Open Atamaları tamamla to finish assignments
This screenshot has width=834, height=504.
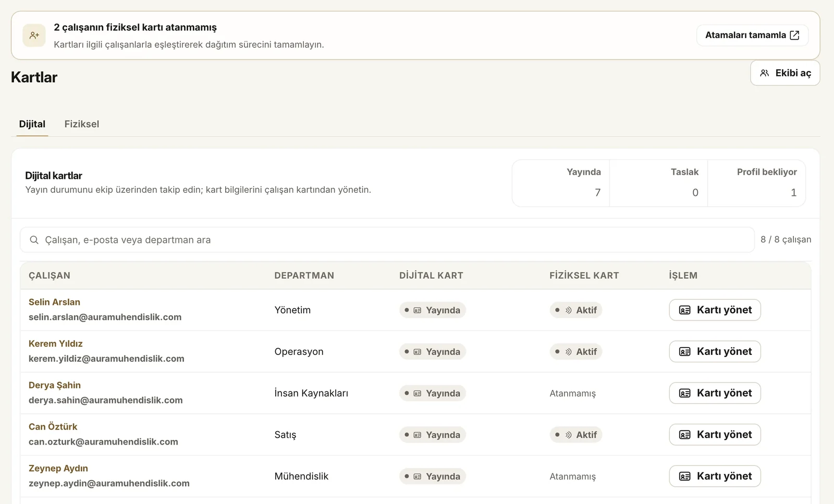tap(752, 35)
